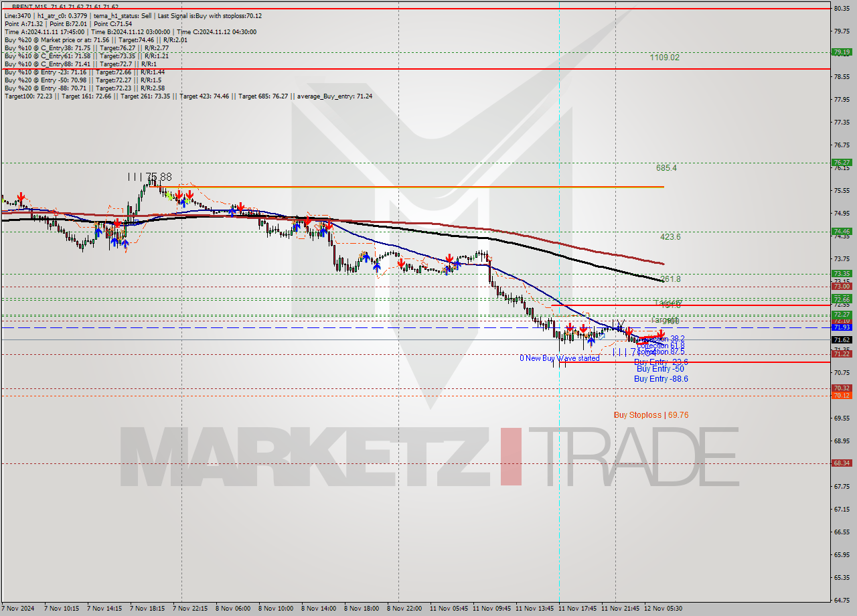Click the 75.55 price axis value

tap(842, 190)
